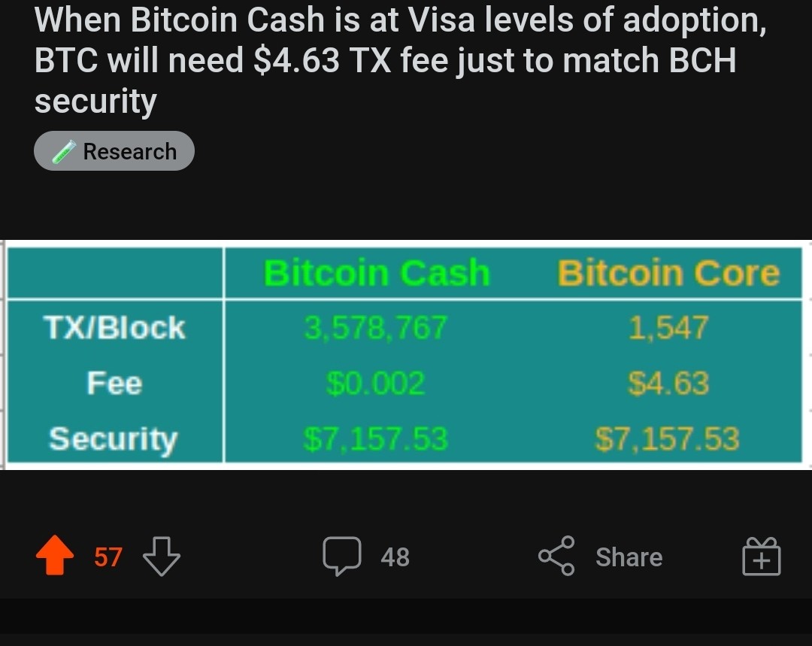Open the fee comparison table image
812x646 pixels.
(x=406, y=355)
